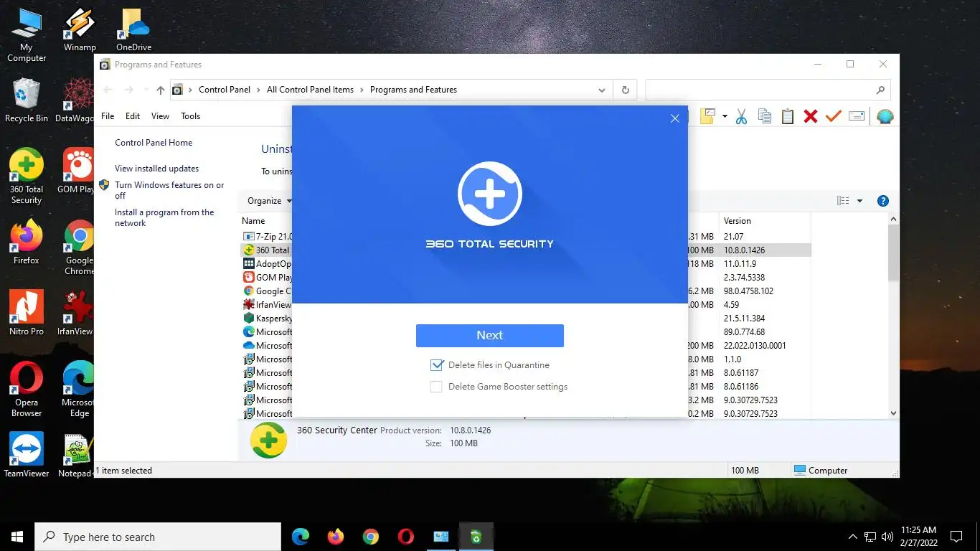Click version 10.8.0.1426 cell
Viewport: 980px width, 551px height.
744,250
